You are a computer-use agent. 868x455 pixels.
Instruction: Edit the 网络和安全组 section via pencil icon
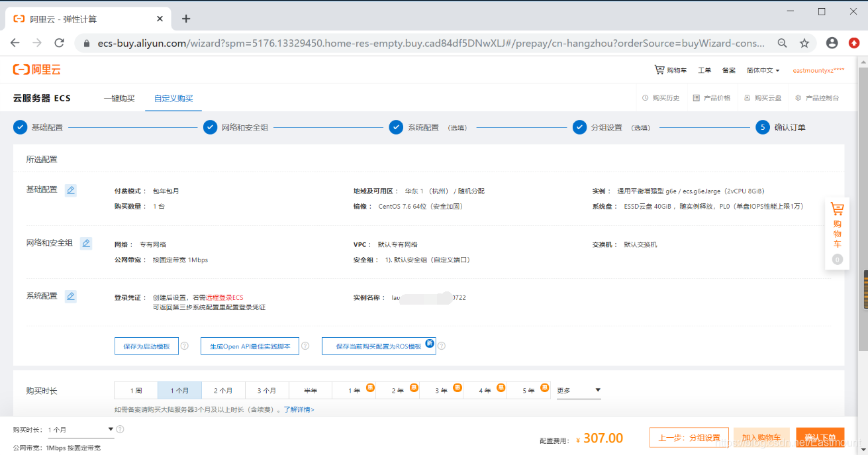[x=86, y=243]
